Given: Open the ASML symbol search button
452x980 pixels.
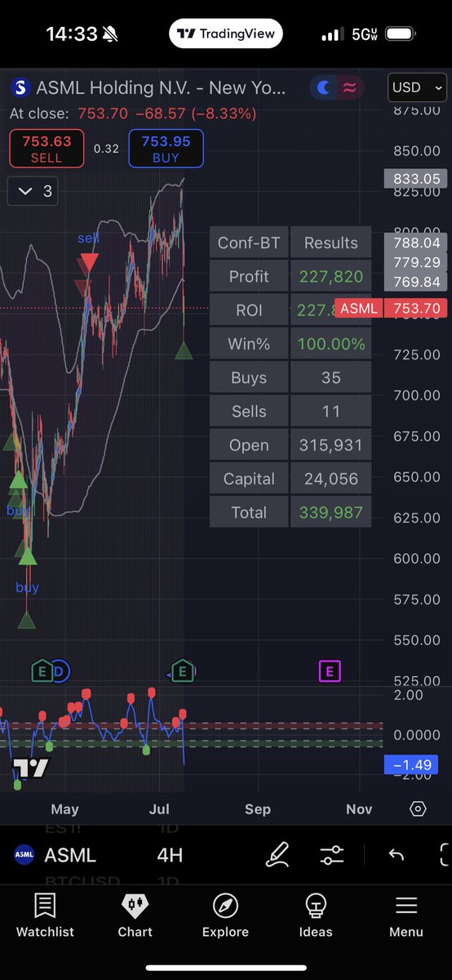Looking at the screenshot, I should tap(55, 855).
